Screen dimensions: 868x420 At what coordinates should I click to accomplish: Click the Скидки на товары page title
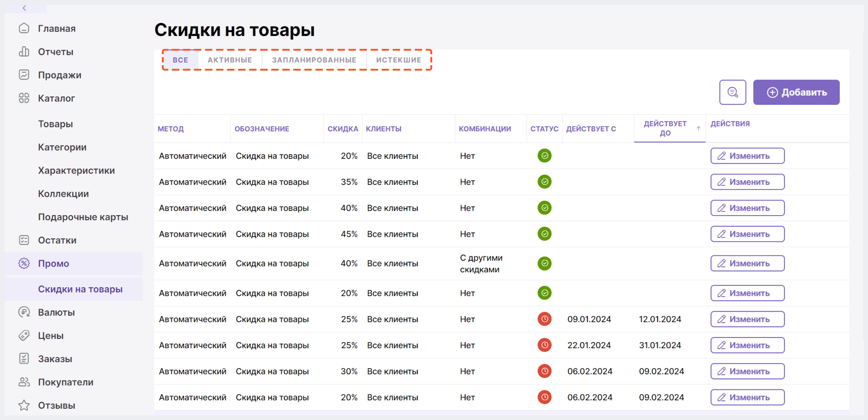[x=234, y=30]
